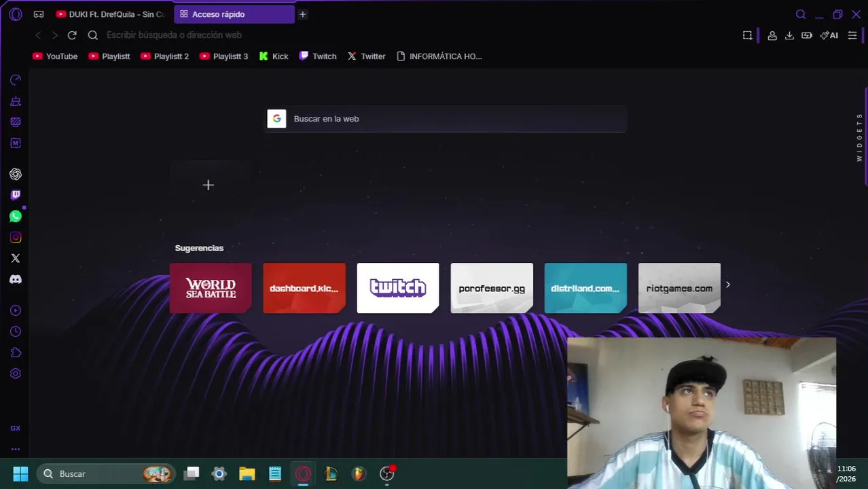Screen dimensions: 868x489
Task: Open the GX Cleaner sidebar icon
Action: (16, 101)
